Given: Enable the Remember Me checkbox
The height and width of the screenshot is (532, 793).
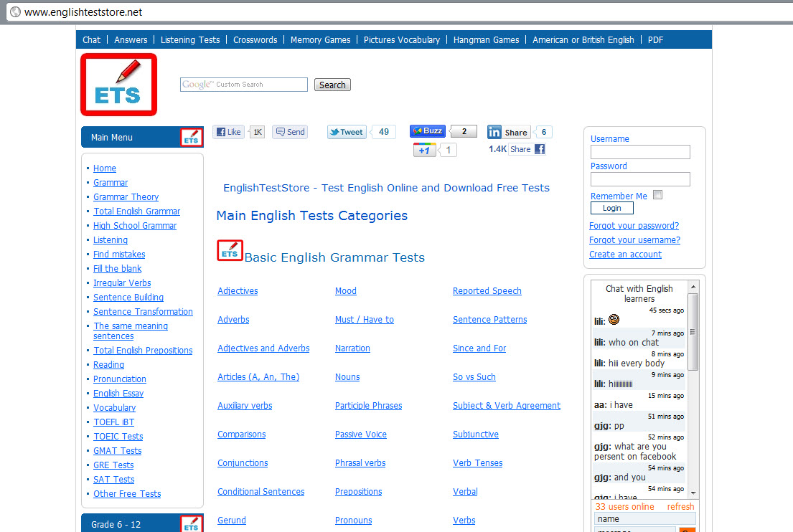Looking at the screenshot, I should 657,194.
